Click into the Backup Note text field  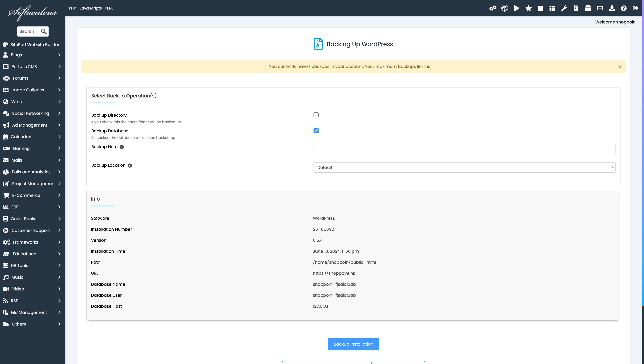click(x=464, y=149)
